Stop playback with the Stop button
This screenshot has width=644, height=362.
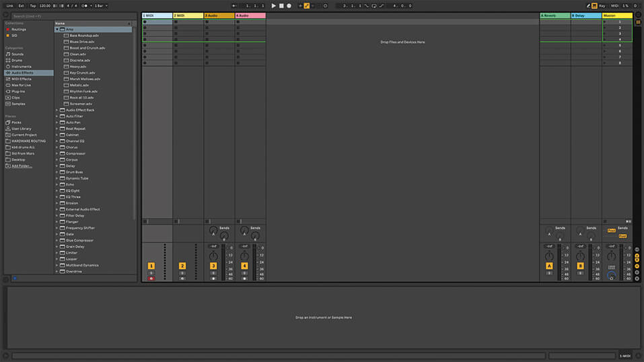(281, 6)
